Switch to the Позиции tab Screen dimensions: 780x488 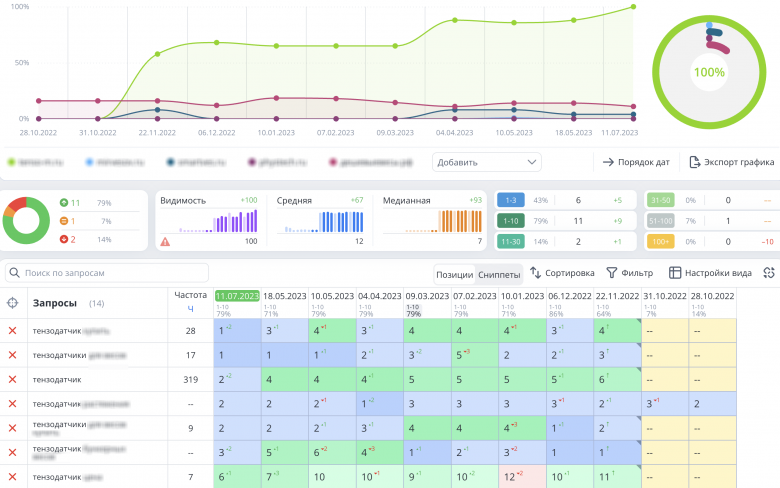[x=455, y=275]
